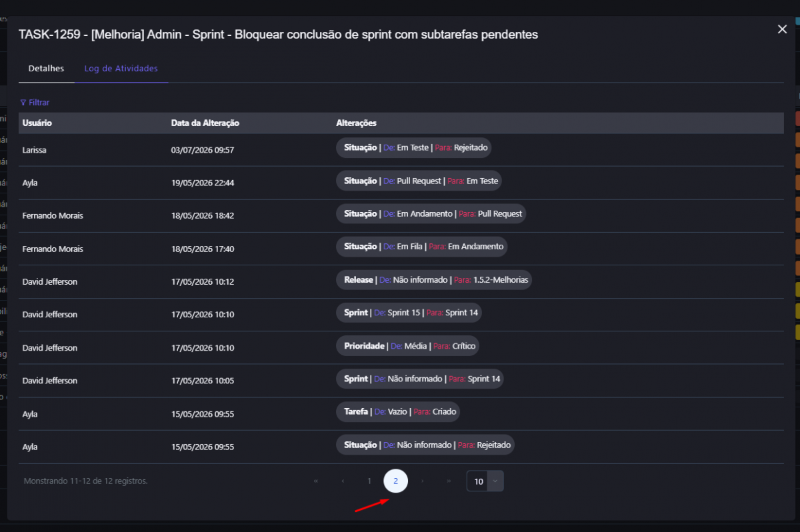Select the Larissa user cell
This screenshot has height=532, width=800.
click(35, 150)
